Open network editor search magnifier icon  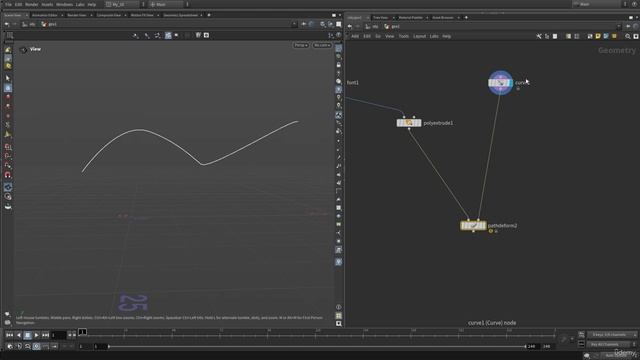coord(628,36)
